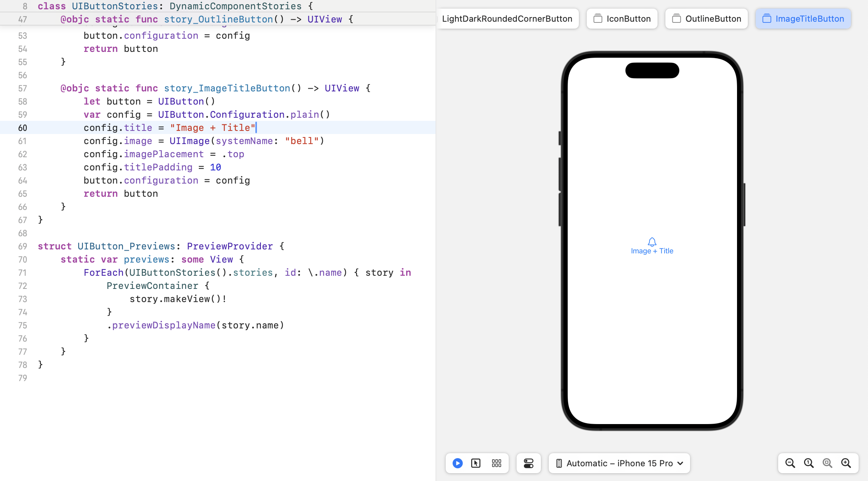The width and height of the screenshot is (868, 481).
Task: Open the Automatic – iPhone 15 Pro device dropdown
Action: point(619,463)
